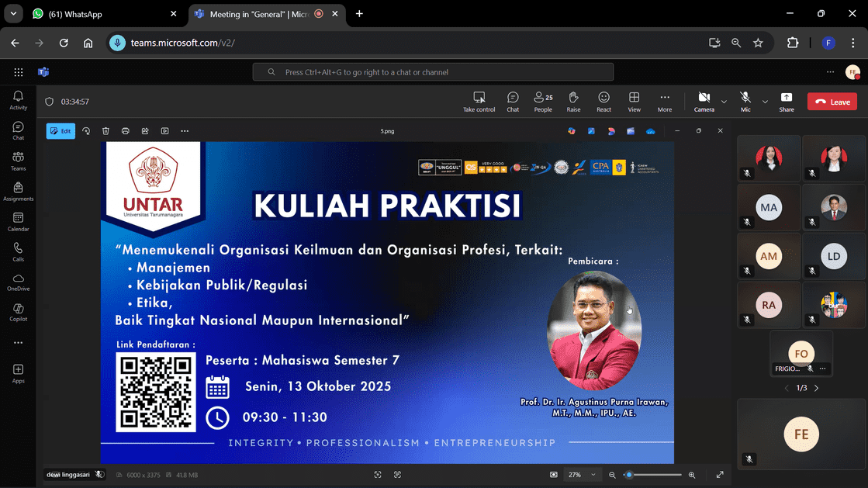
Task: Show the People participants list
Action: point(543,101)
